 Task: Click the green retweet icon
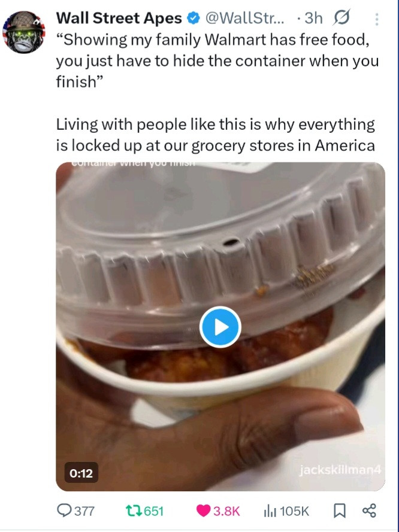click(132, 510)
